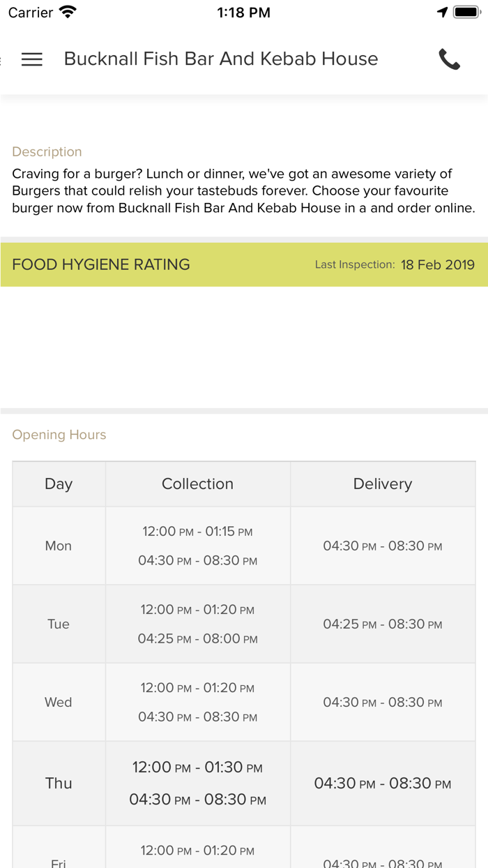The height and width of the screenshot is (868, 488).
Task: Click the Last Inspection date 18 Feb 2019
Action: click(x=438, y=264)
